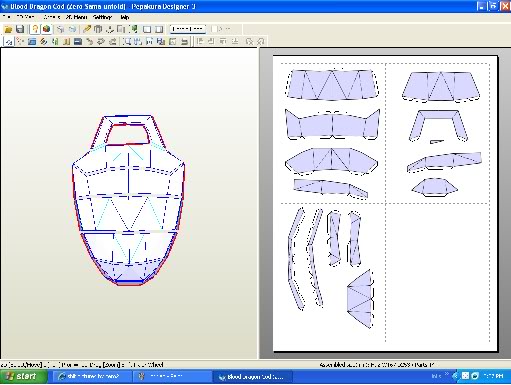Open the Setting menu
Viewport: 511px width, 385px height.
tap(102, 17)
